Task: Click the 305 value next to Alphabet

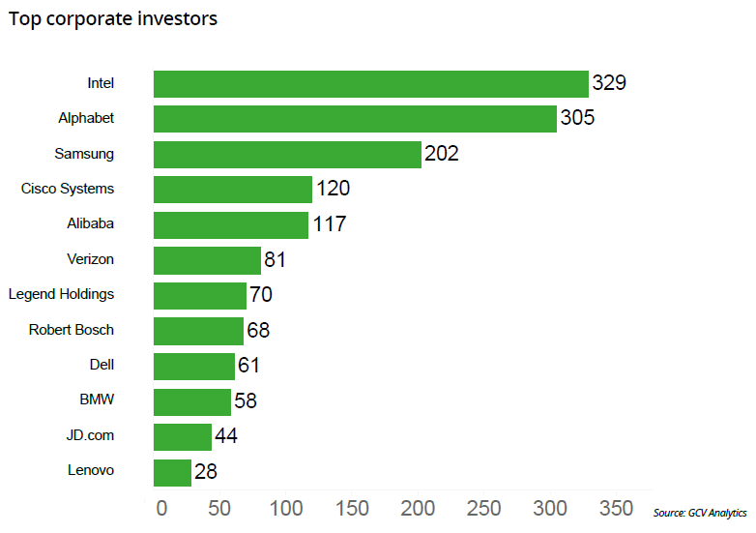Action: click(577, 119)
